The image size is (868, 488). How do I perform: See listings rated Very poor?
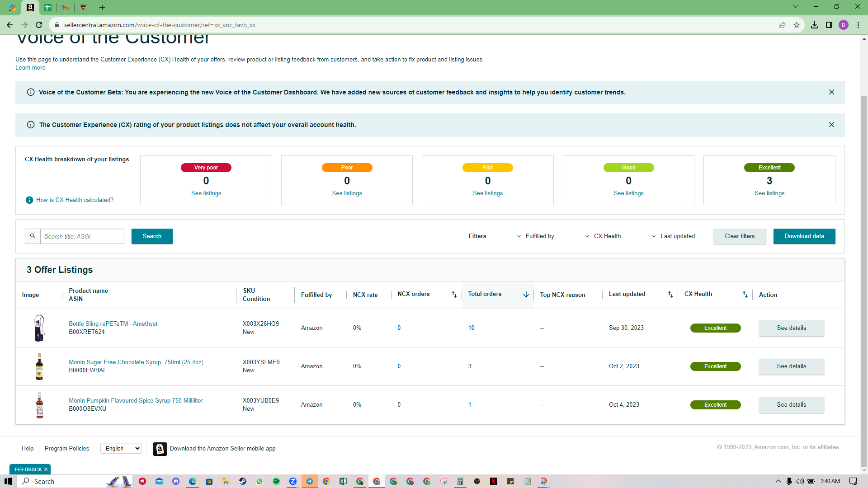(x=206, y=193)
